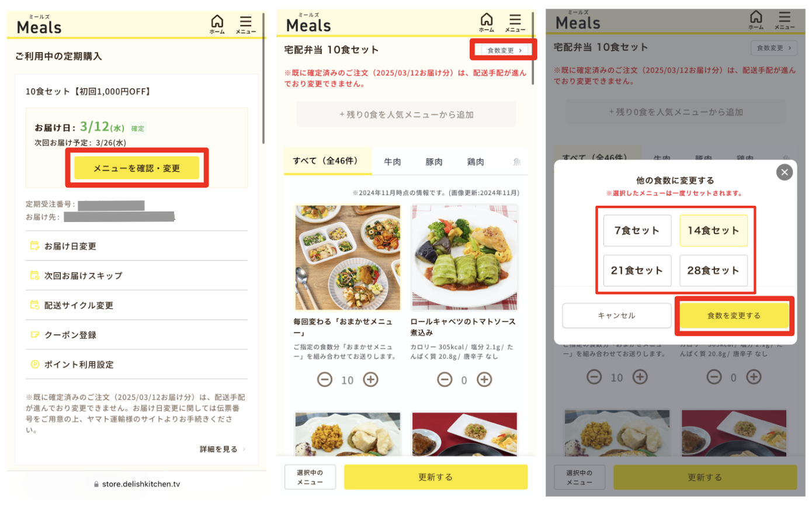Select the 7食セット option
The height and width of the screenshot is (506, 812).
tap(637, 230)
